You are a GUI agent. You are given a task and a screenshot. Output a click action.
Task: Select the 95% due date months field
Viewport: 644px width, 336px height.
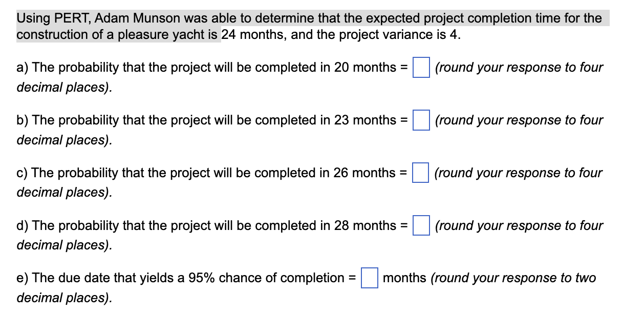tap(369, 279)
